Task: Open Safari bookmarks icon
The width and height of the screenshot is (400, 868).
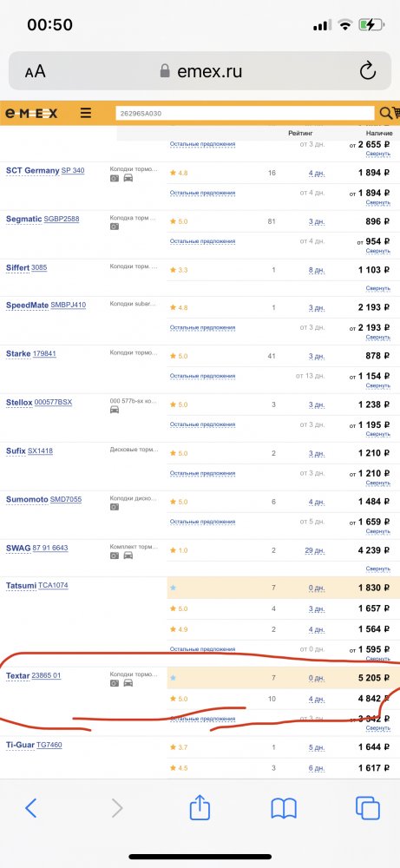Action: point(284,809)
